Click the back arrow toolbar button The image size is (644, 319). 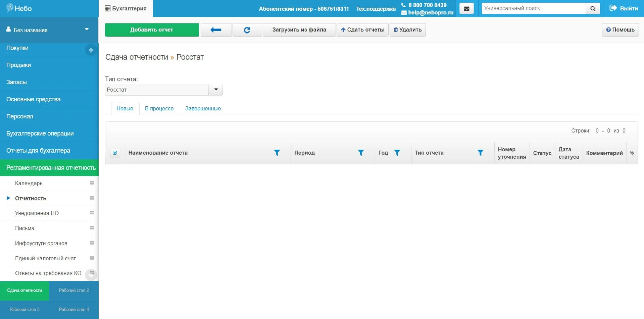(216, 30)
